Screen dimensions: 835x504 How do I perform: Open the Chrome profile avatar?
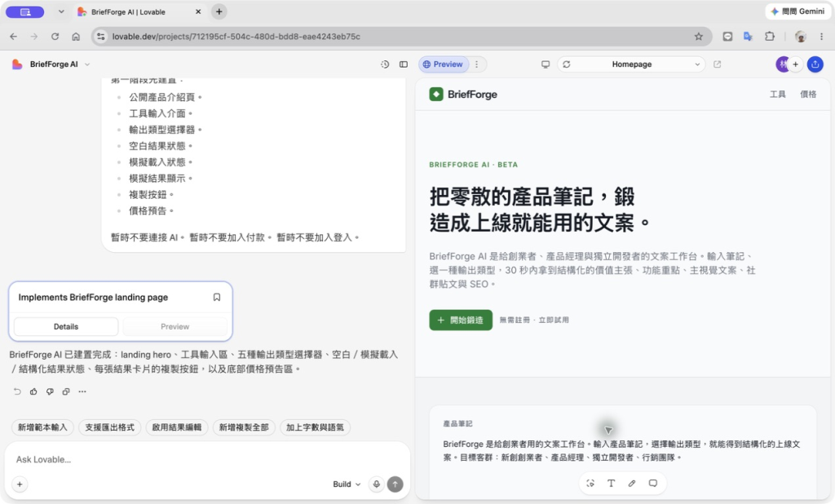point(801,36)
